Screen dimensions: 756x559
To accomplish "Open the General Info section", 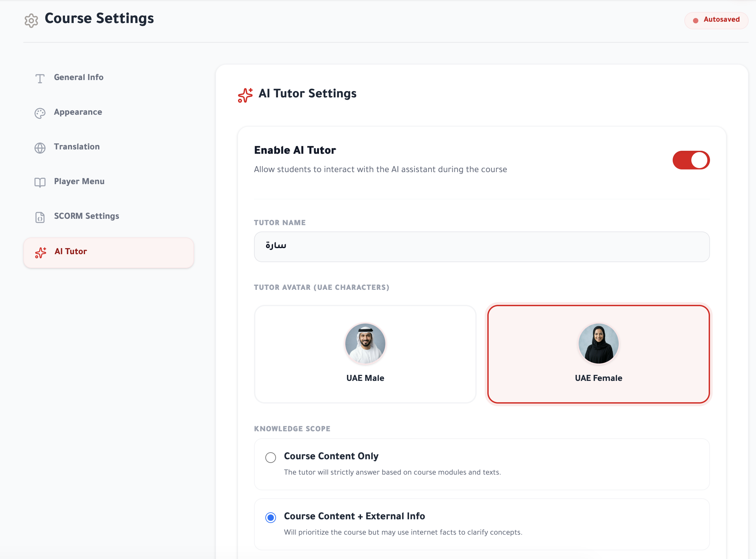I will pyautogui.click(x=109, y=77).
